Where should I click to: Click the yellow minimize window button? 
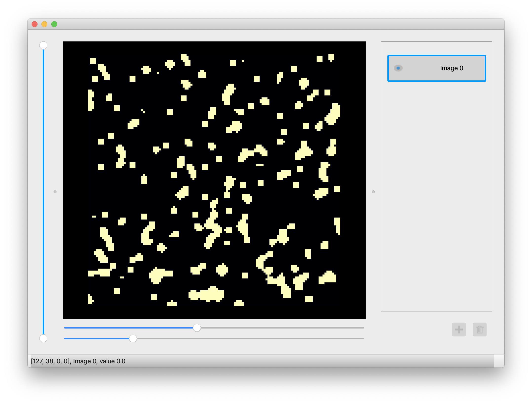coord(44,24)
